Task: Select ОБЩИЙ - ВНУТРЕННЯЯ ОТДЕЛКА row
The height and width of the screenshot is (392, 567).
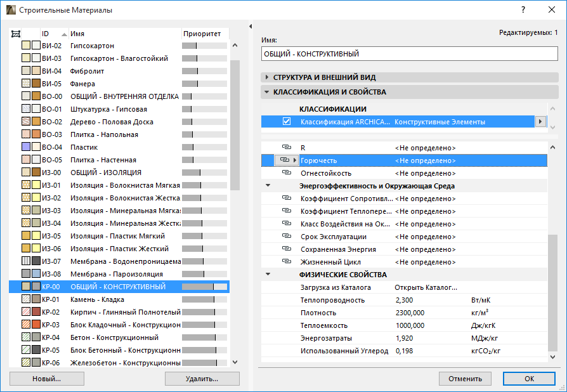Action: [119, 96]
